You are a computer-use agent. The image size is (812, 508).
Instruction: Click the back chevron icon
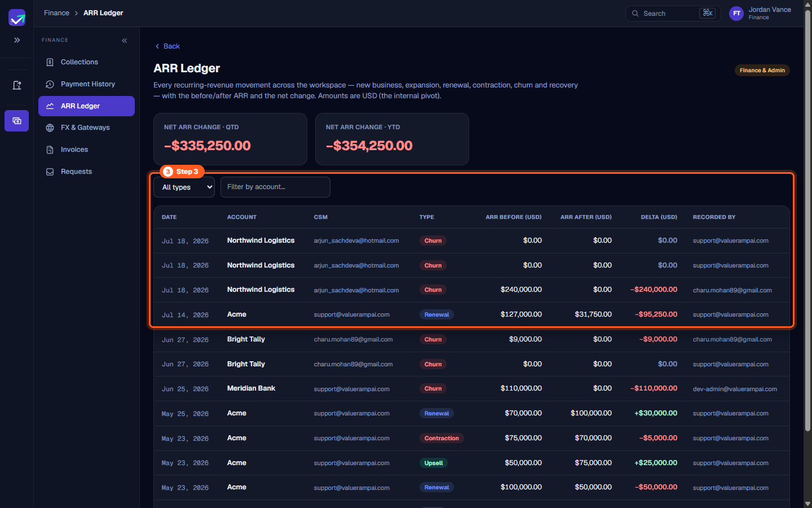(x=157, y=46)
